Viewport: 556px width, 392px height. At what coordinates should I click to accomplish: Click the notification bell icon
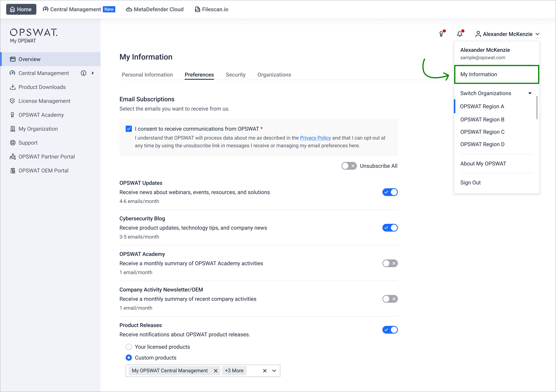[x=460, y=34]
